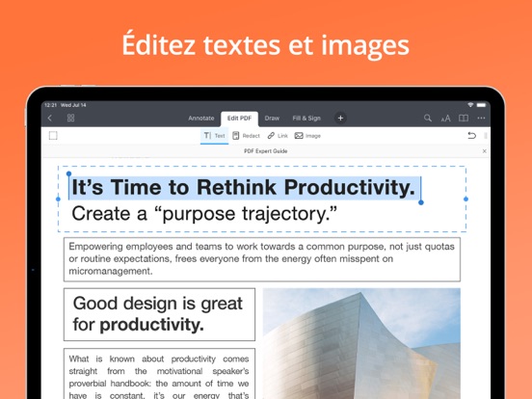The width and height of the screenshot is (532, 399).
Task: Click the left resize handle of the text frame
Action: click(x=58, y=199)
